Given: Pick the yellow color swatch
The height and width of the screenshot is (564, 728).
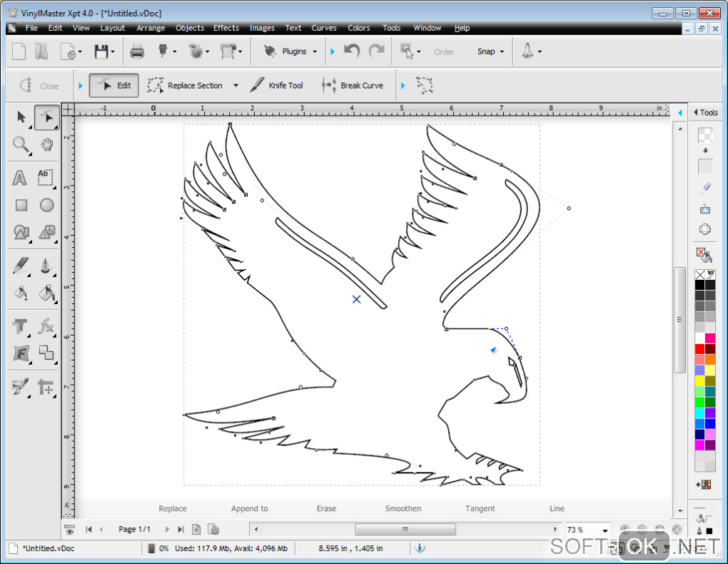Looking at the screenshot, I should pyautogui.click(x=699, y=381).
